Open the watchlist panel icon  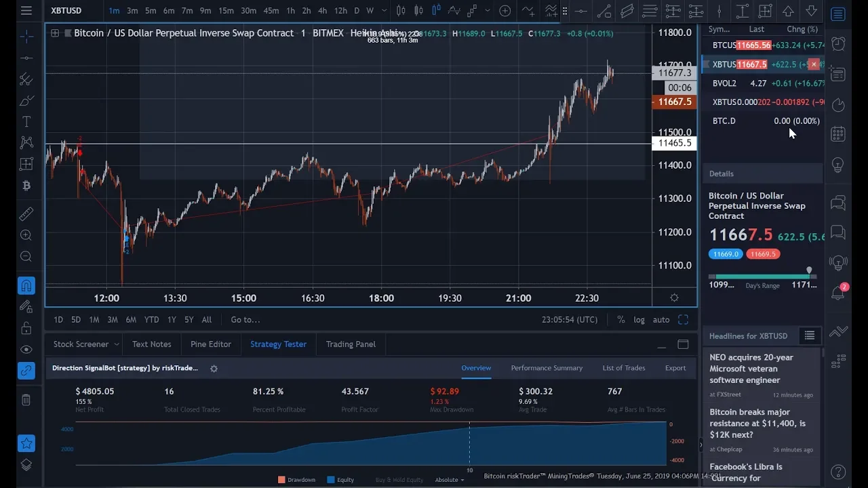(838, 14)
